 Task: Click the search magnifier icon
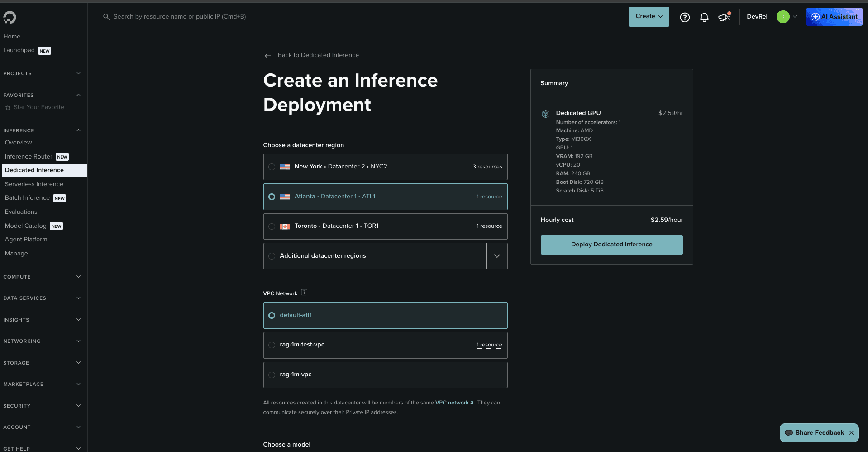pos(106,17)
